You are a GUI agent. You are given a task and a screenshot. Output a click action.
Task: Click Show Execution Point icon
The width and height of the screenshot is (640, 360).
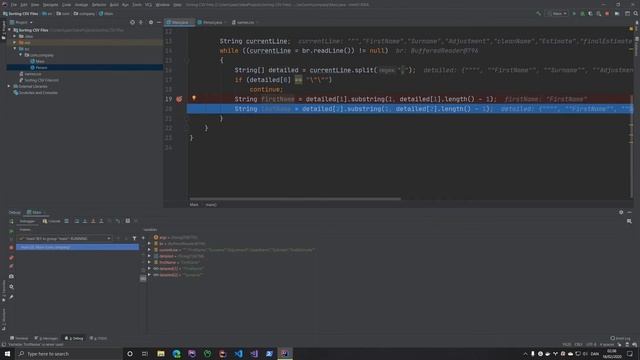[x=67, y=221]
